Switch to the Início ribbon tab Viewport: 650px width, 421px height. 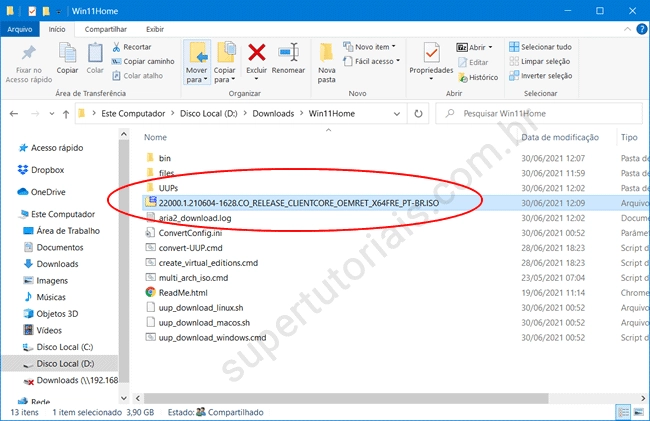point(57,29)
